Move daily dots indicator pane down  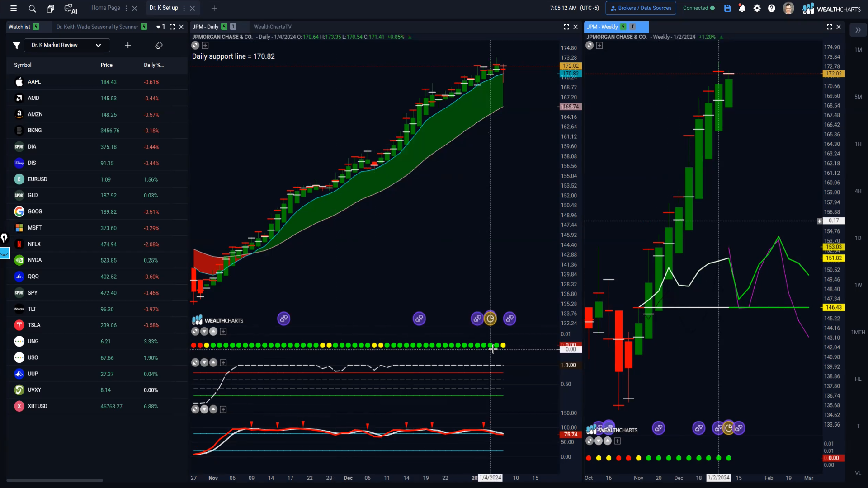(204, 332)
